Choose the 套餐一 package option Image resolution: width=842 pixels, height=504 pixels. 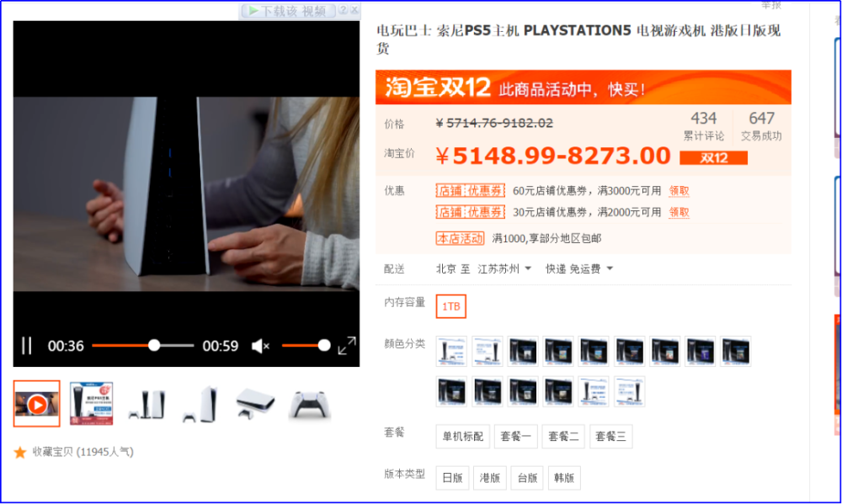point(515,437)
